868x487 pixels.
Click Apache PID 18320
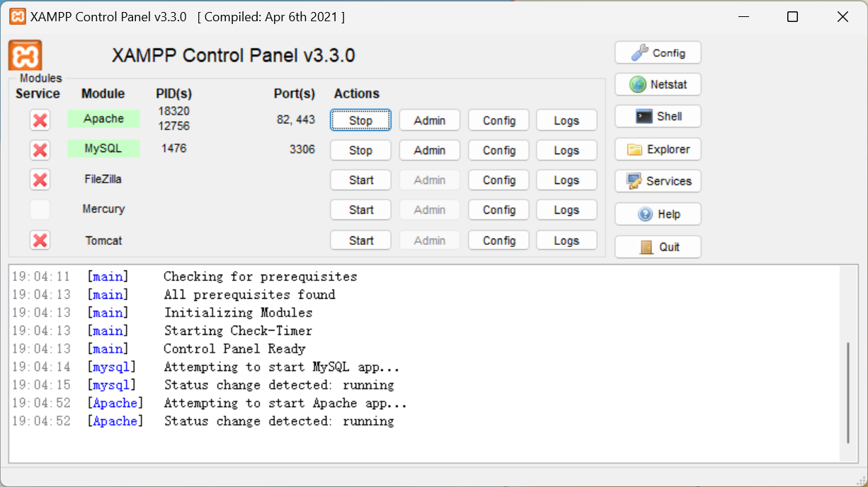tap(174, 111)
